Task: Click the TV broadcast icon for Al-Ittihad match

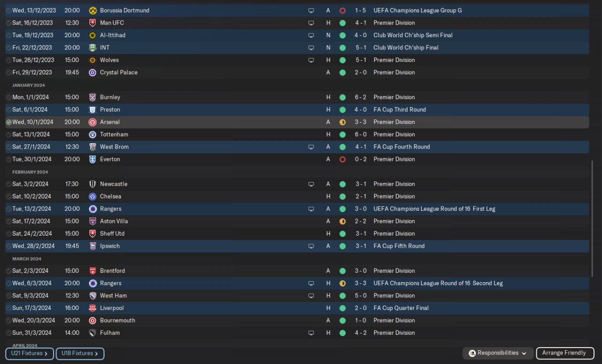Action: click(x=311, y=35)
